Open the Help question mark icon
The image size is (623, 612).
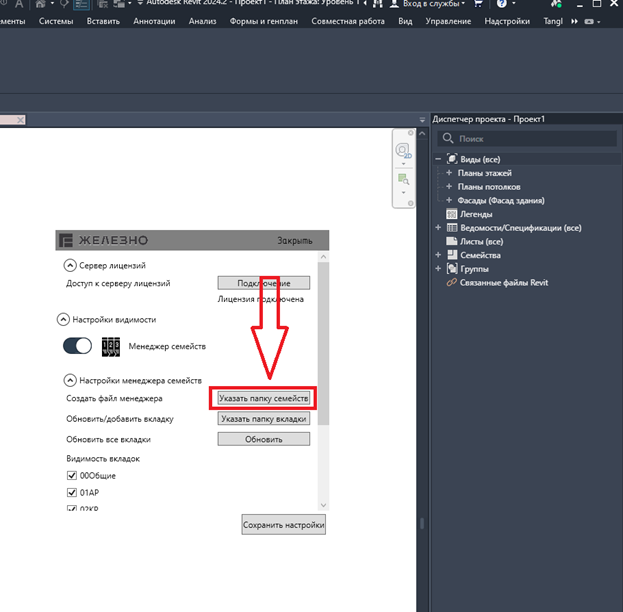502,4
